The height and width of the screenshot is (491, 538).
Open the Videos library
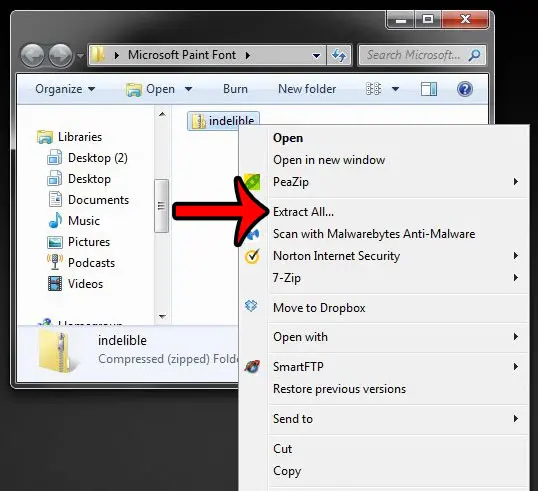click(x=75, y=284)
